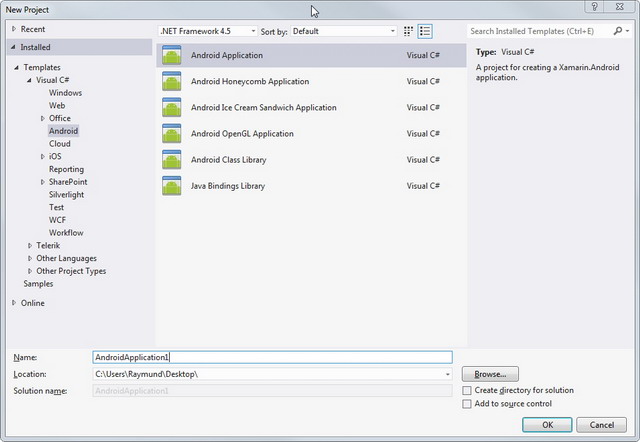Collapse the Installed section
Screen dimensions: 640x442
click(13, 47)
